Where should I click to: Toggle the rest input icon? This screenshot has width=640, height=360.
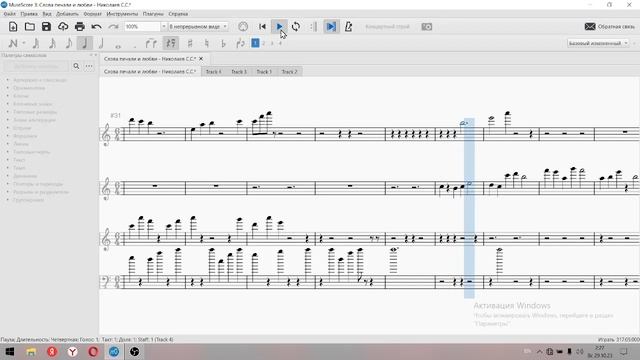(171, 43)
